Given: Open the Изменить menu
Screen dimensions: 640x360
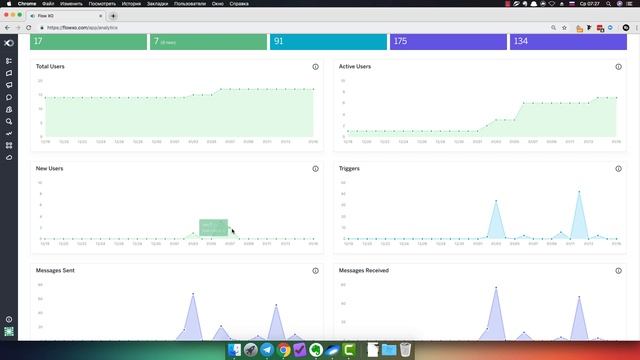Looking at the screenshot, I should pyautogui.click(x=71, y=4).
